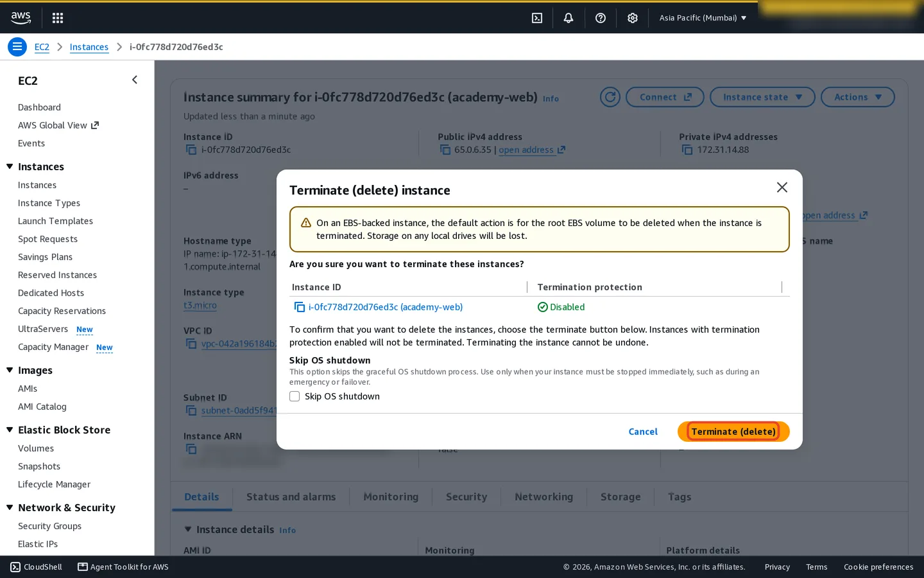The width and height of the screenshot is (924, 578).
Task: Open Dashboard in the EC2 sidebar
Action: 39,107
